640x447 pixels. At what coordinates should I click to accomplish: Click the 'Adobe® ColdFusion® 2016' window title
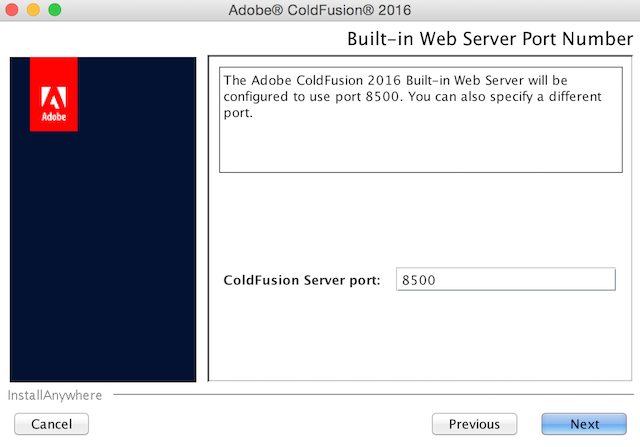pyautogui.click(x=320, y=10)
